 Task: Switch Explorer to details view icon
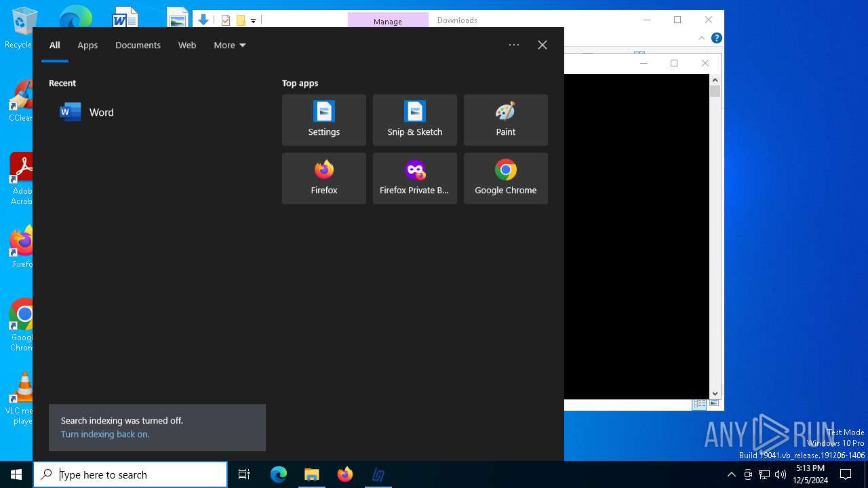point(699,404)
